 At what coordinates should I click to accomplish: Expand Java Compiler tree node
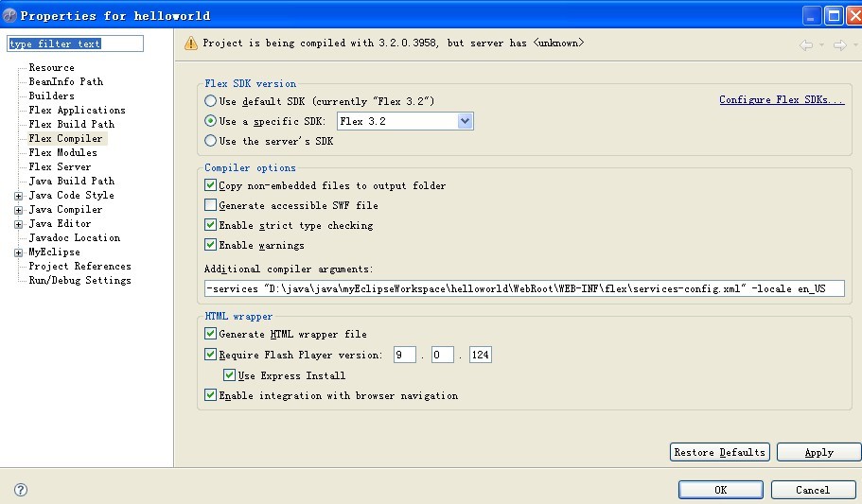tap(19, 211)
